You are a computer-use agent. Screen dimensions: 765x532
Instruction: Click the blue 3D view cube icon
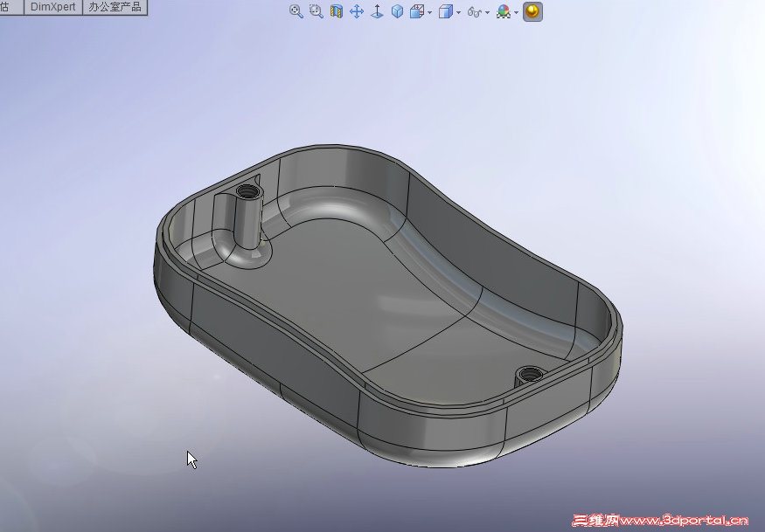397,11
